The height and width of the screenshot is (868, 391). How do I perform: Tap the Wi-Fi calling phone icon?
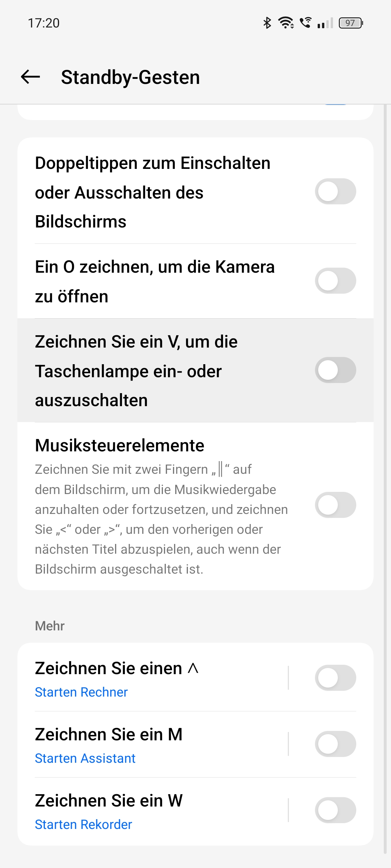point(306,23)
